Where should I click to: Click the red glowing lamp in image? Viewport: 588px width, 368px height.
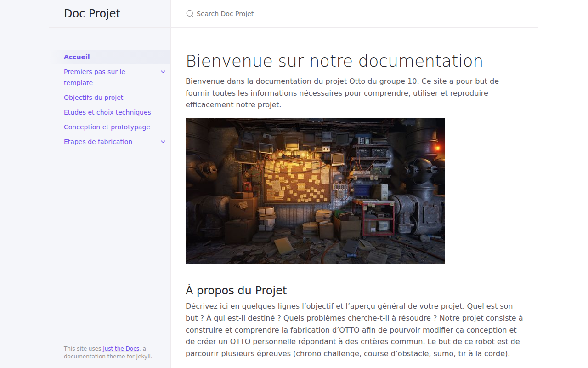(x=437, y=148)
